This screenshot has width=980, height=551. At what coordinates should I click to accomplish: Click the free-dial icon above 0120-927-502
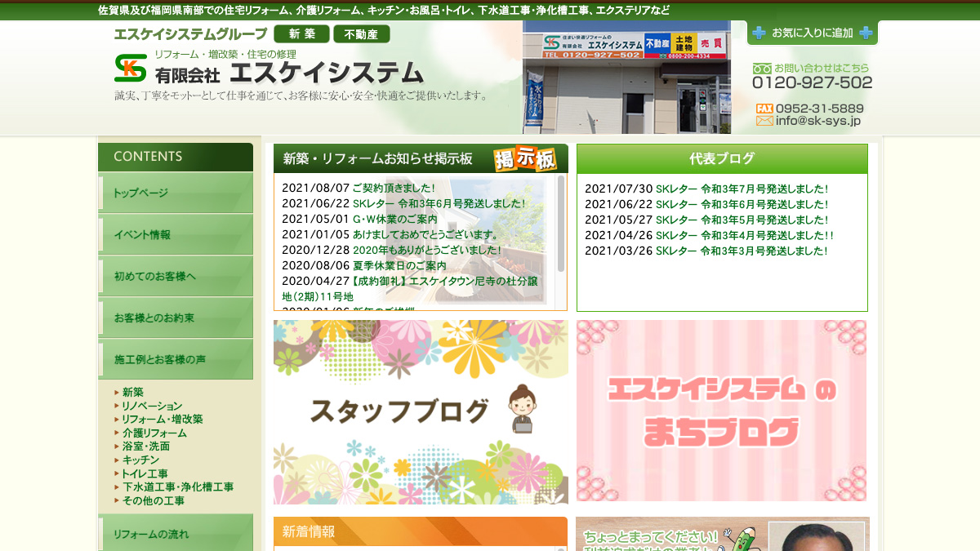click(762, 69)
